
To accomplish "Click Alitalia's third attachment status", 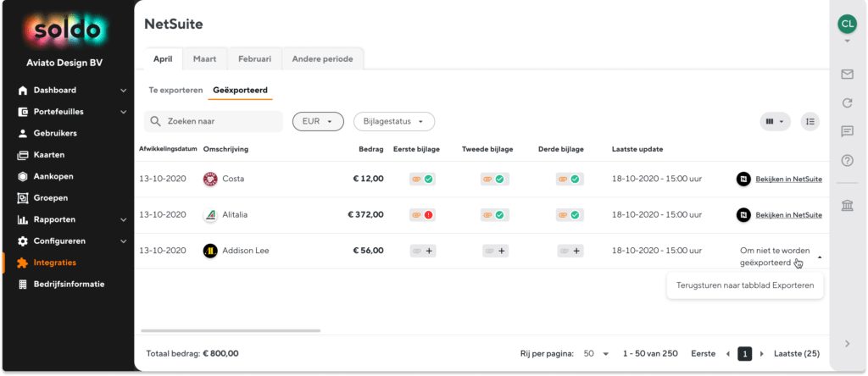I will point(569,215).
